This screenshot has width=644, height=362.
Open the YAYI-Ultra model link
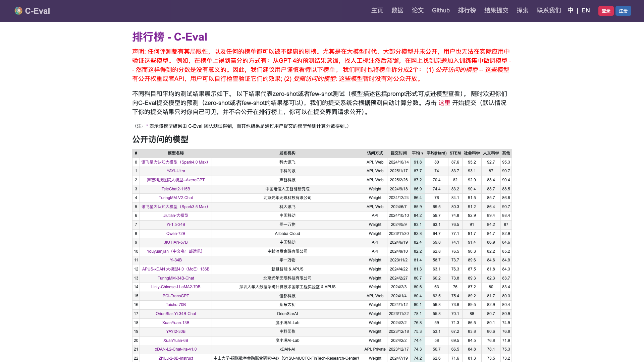pyautogui.click(x=176, y=171)
